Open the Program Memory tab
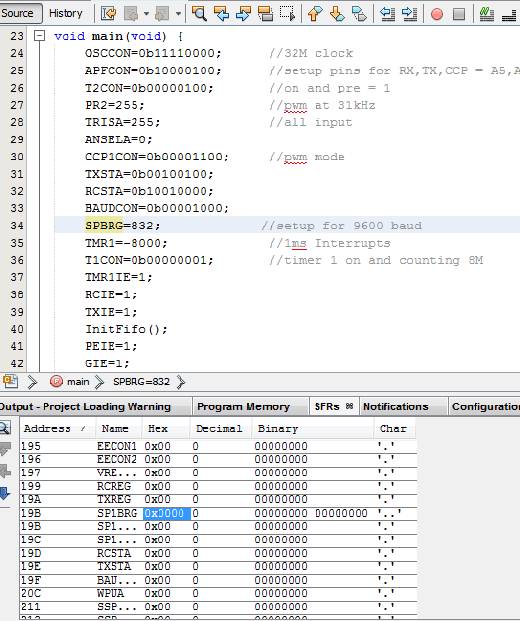 (x=250, y=407)
